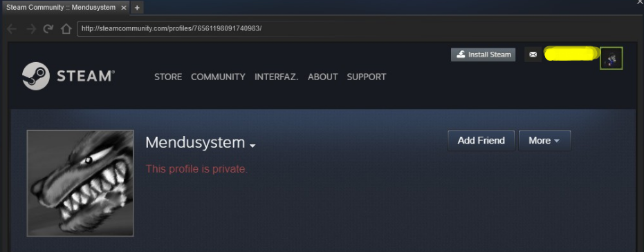Open a new tab with plus icon

point(137,8)
